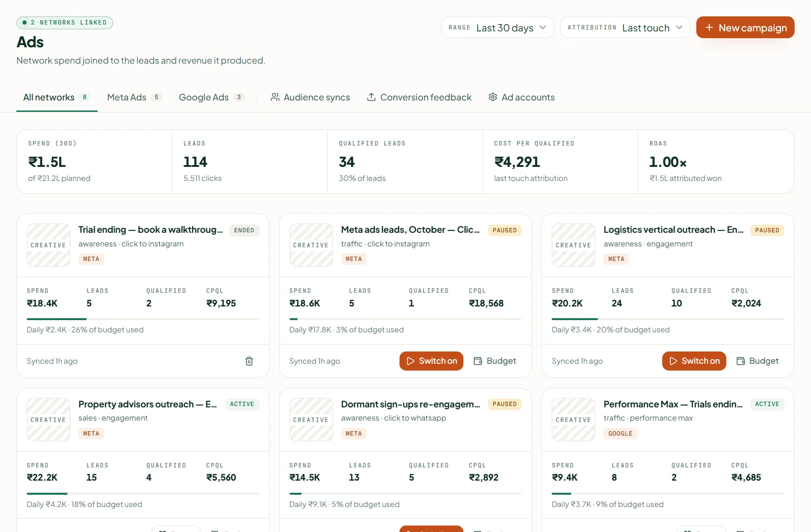Click 'Synced 1h ago' on Trial ending card

(x=52, y=361)
